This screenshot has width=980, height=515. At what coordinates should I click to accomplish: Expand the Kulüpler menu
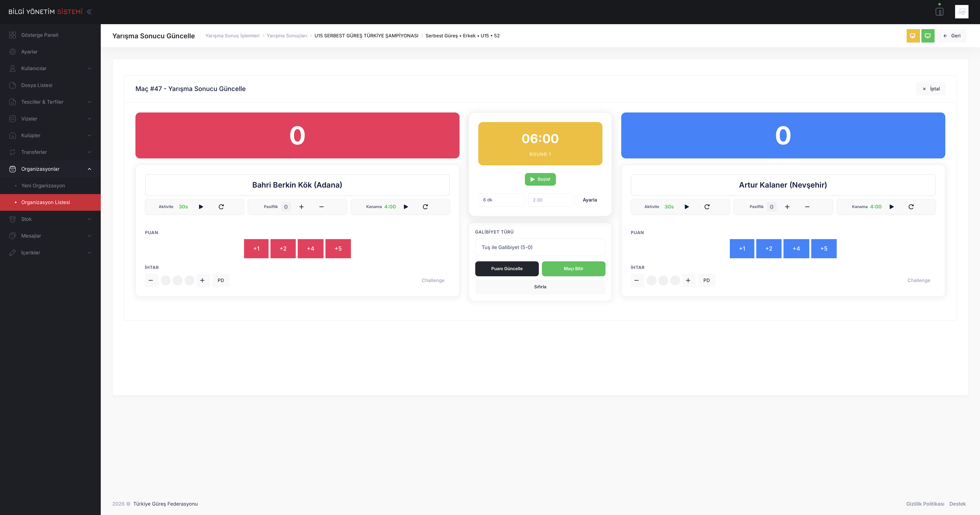pos(50,135)
